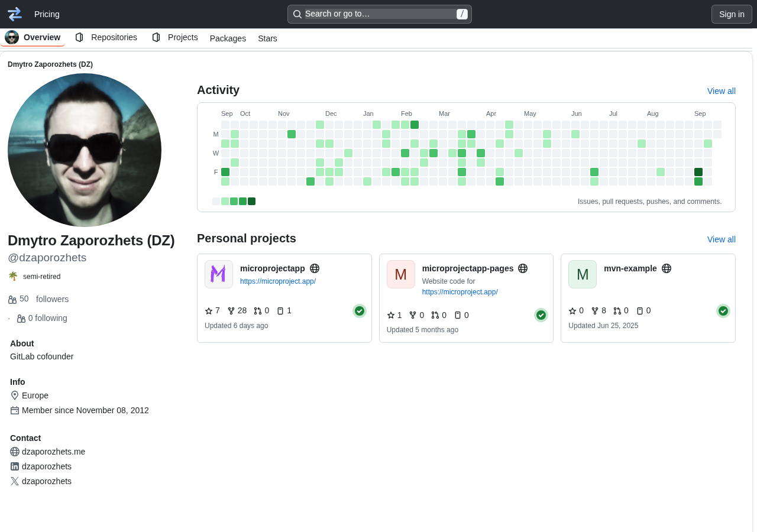Viewport: 757px width, 532px height.
Task: Click the 'semi-retired' status text
Action: pos(42,277)
